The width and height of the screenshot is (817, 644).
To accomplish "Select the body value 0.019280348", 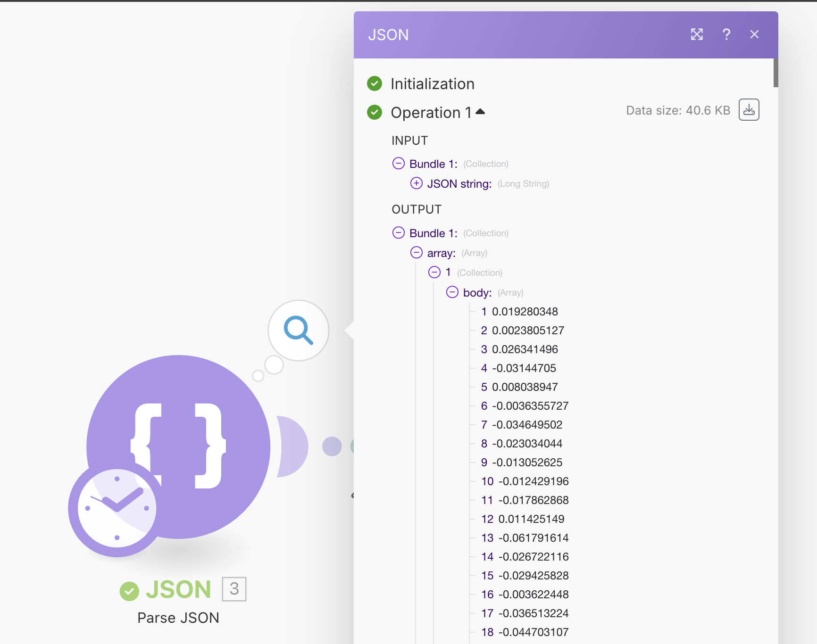I will click(x=525, y=312).
